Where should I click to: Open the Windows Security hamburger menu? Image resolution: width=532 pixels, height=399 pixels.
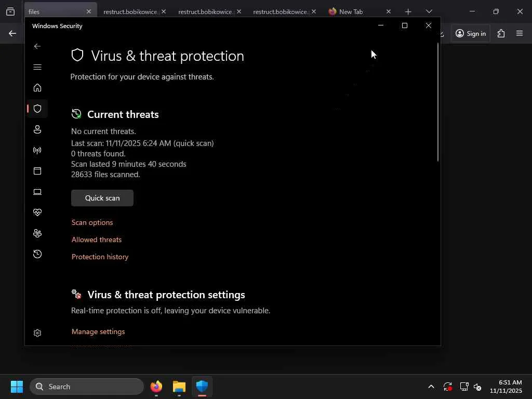point(37,67)
